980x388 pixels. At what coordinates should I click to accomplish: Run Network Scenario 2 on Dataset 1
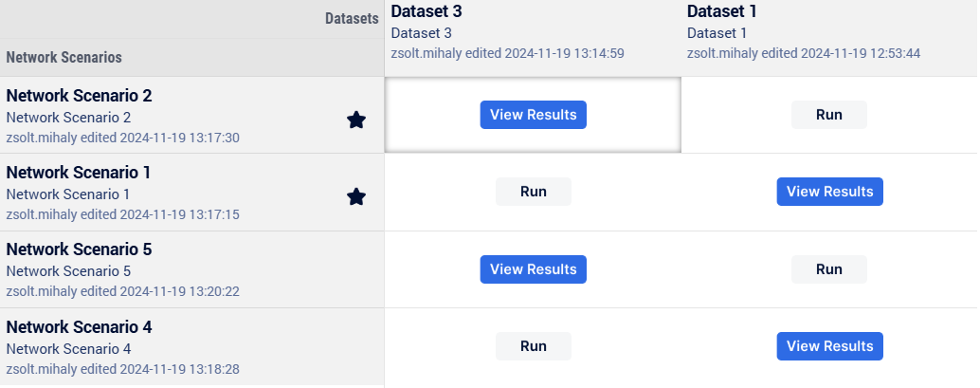(x=829, y=115)
